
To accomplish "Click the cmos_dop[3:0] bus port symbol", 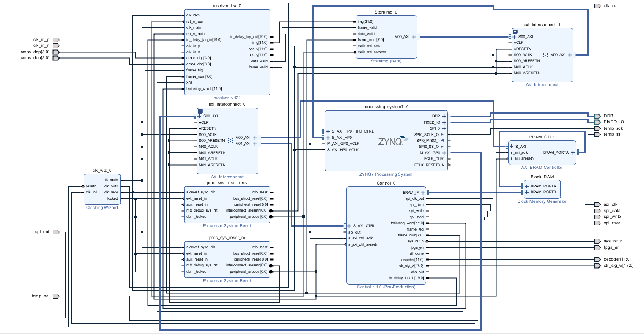I will pos(56,52).
